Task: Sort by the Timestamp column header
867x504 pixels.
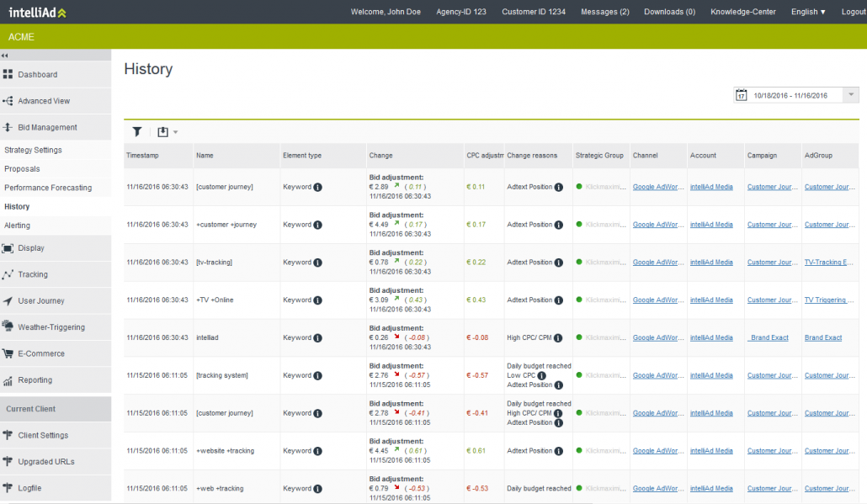Action: (142, 156)
